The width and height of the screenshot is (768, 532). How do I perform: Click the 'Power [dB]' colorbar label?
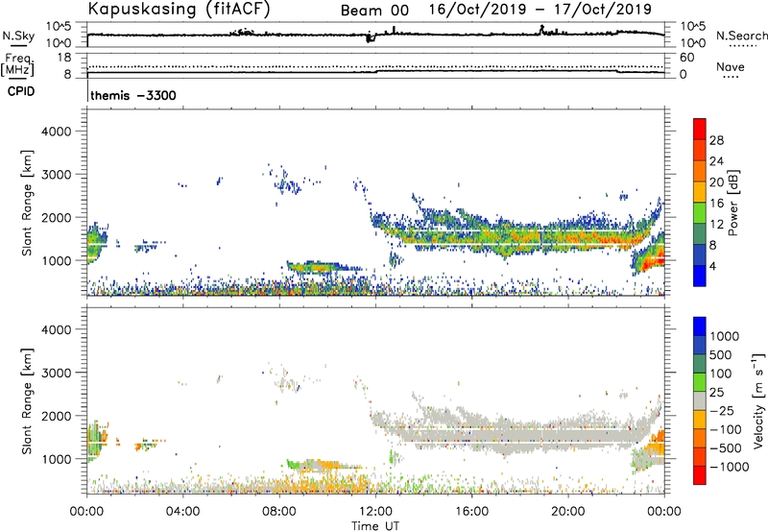click(732, 203)
